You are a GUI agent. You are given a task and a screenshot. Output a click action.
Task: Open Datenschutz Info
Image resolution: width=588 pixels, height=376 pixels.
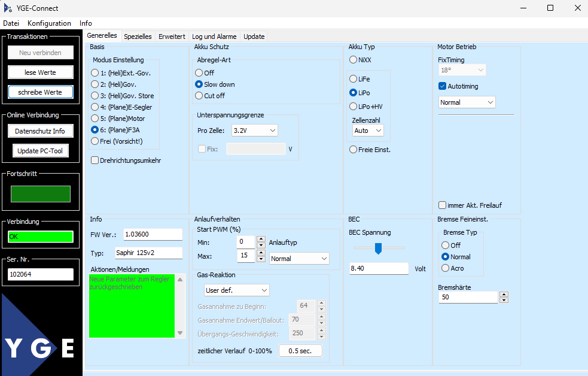point(40,131)
